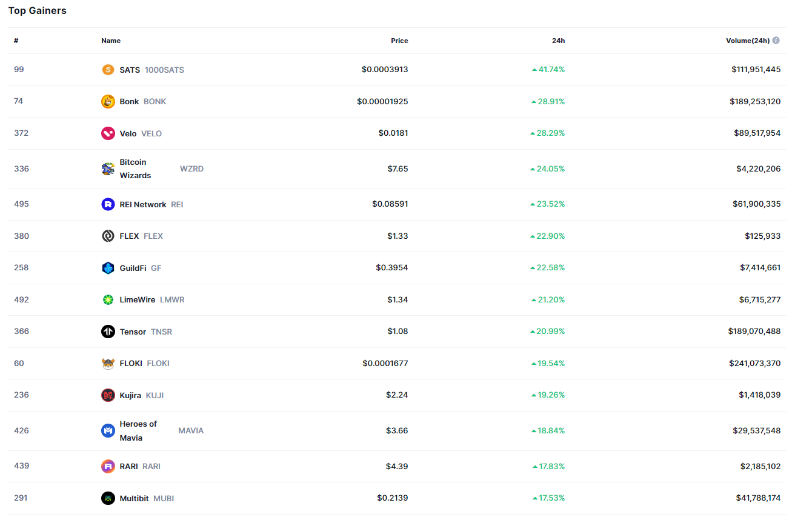Open the Tensor coin page link
812x517 pixels.
coord(133,332)
